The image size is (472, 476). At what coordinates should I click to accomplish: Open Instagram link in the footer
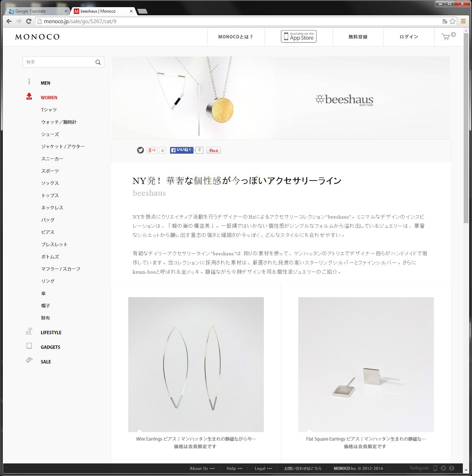(x=419, y=468)
